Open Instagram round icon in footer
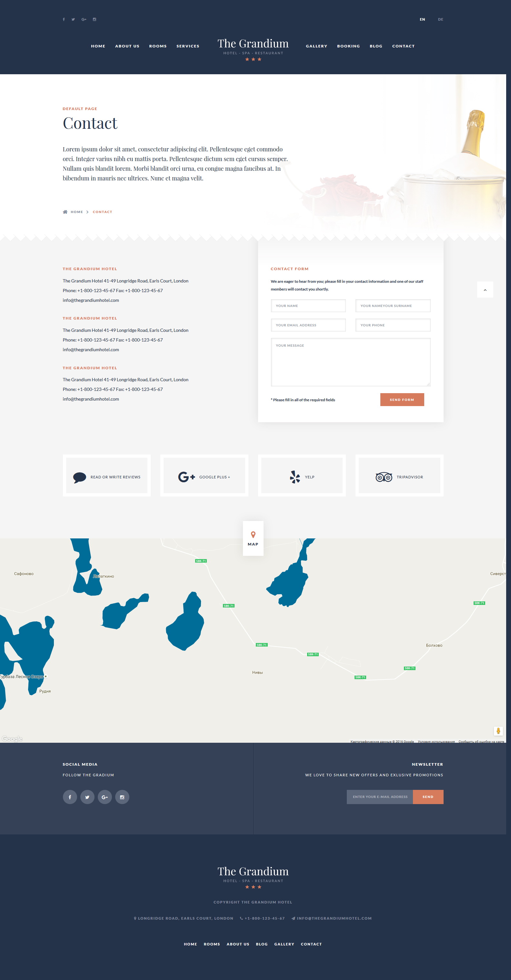Viewport: 511px width, 980px height. [x=123, y=797]
